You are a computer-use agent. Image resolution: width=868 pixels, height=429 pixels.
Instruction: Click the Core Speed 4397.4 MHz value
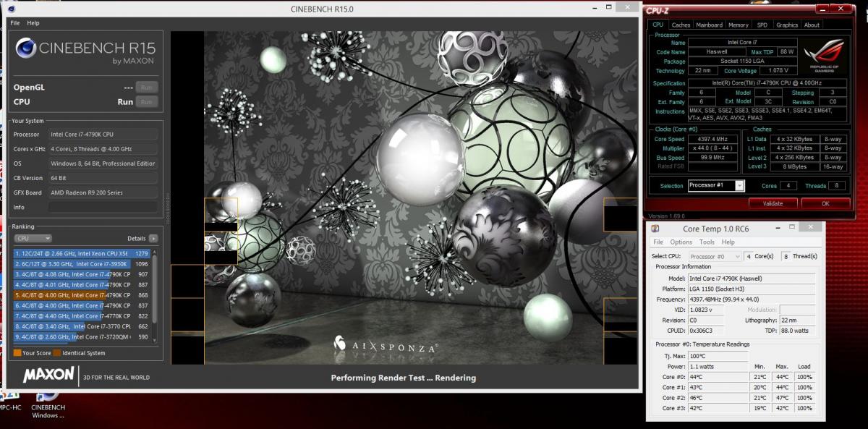click(714, 139)
